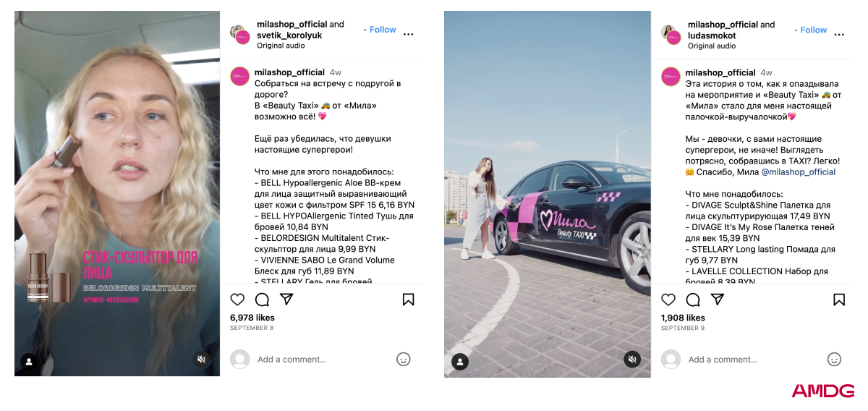The image size is (868, 411).
Task: Open emoji picker in right comment box
Action: (x=835, y=359)
